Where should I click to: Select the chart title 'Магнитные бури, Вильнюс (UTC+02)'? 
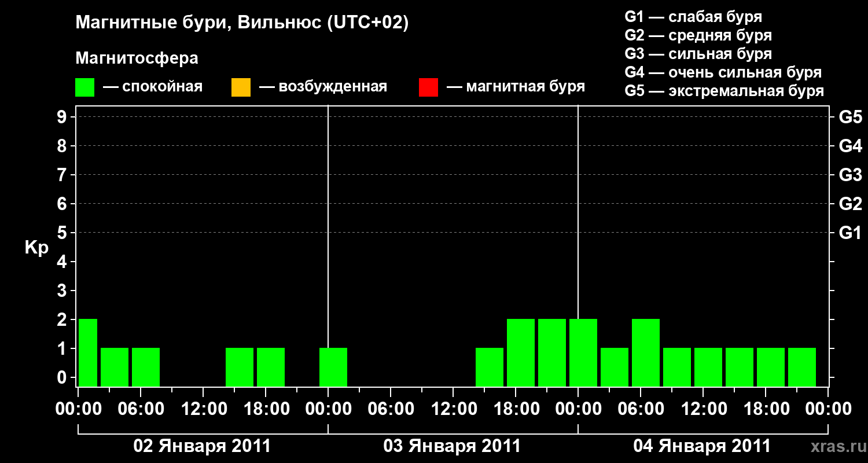click(242, 23)
